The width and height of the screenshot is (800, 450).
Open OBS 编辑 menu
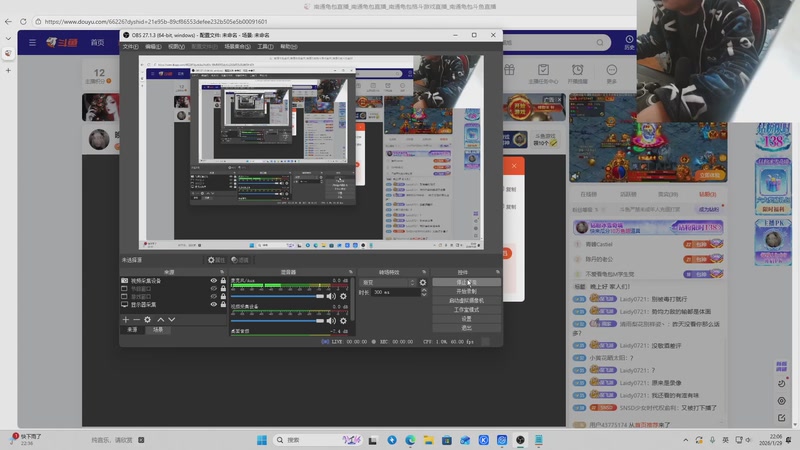pos(153,46)
